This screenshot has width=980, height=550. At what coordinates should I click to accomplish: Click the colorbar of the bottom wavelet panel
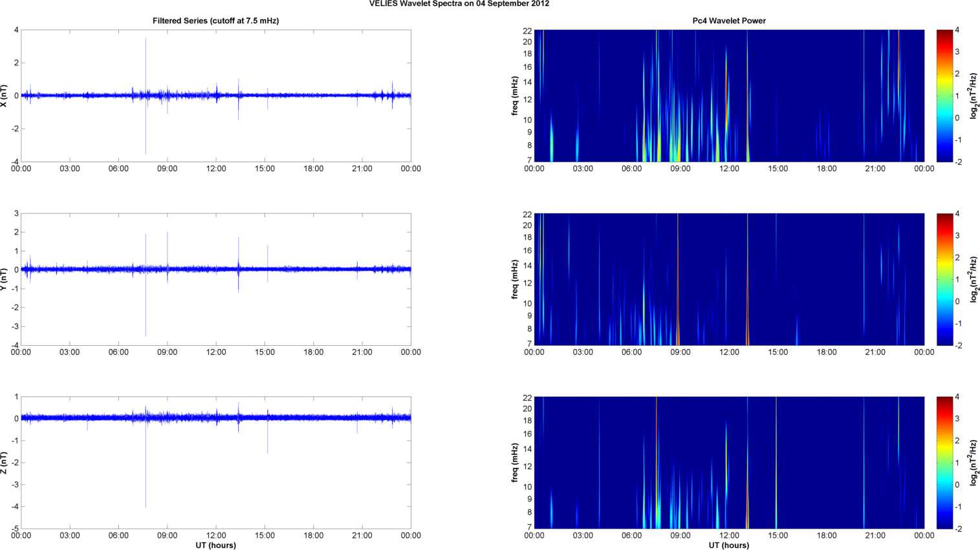coord(944,463)
